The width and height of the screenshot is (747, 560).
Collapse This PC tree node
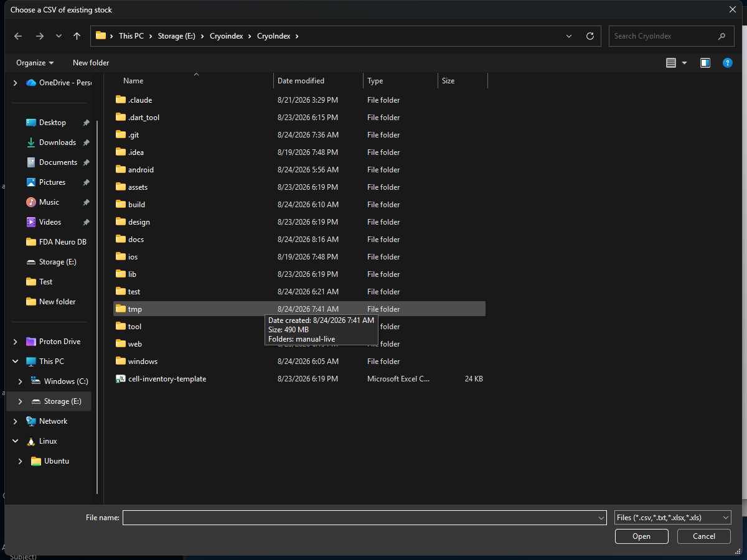pos(16,362)
